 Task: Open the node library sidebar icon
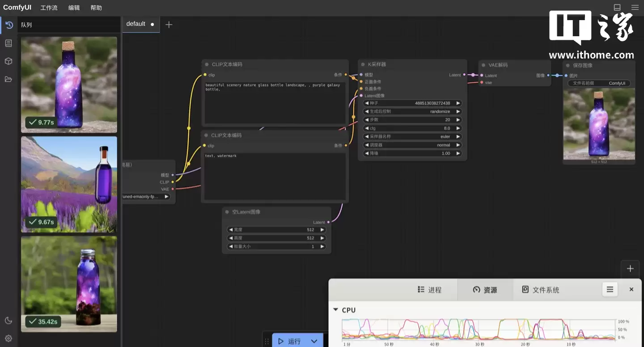(x=8, y=43)
